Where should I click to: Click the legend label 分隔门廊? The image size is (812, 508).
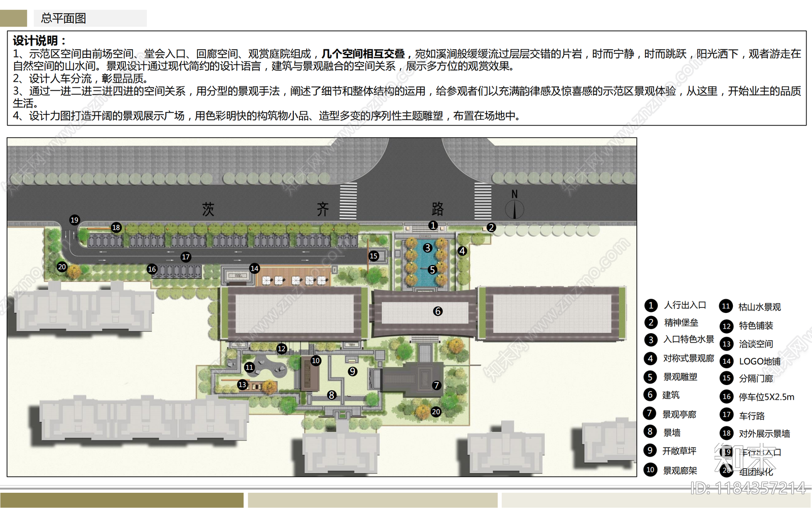756,379
